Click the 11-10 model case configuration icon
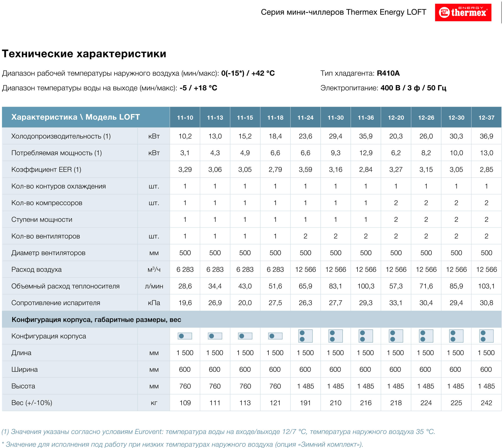 click(185, 336)
